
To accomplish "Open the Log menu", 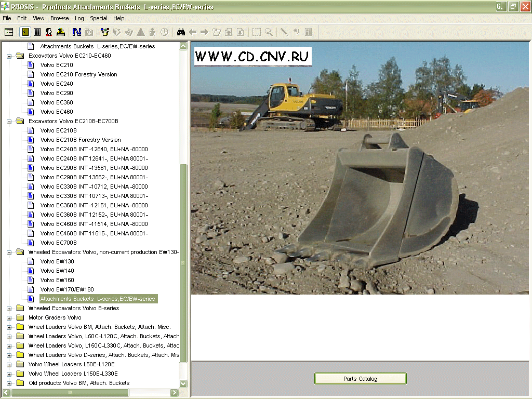I will pyautogui.click(x=79, y=18).
